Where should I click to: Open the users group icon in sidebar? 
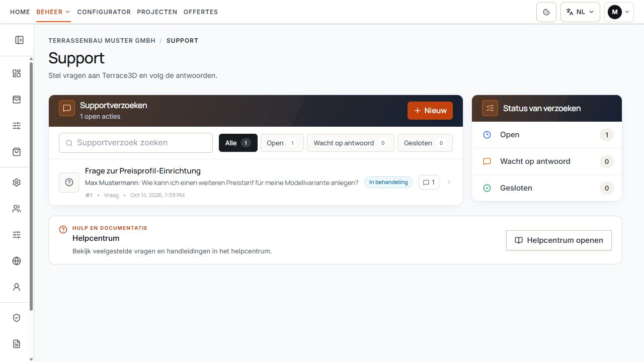tap(17, 209)
